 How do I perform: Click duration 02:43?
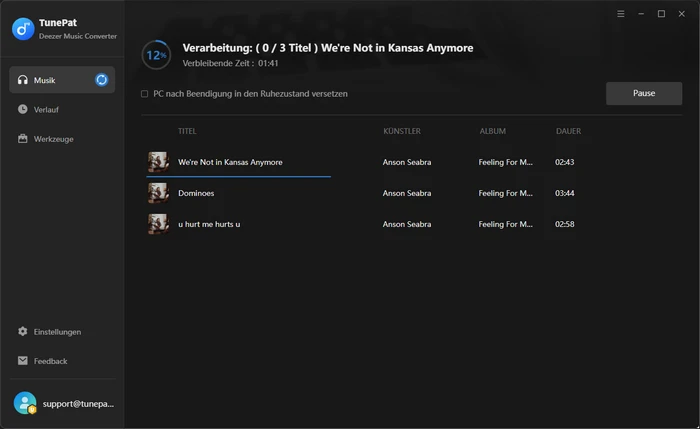564,162
